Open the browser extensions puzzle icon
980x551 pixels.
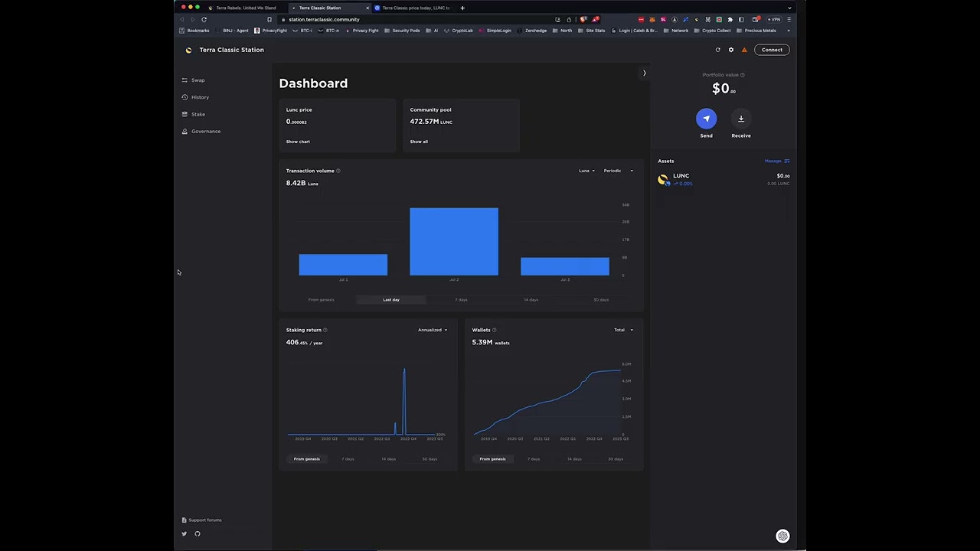click(730, 19)
